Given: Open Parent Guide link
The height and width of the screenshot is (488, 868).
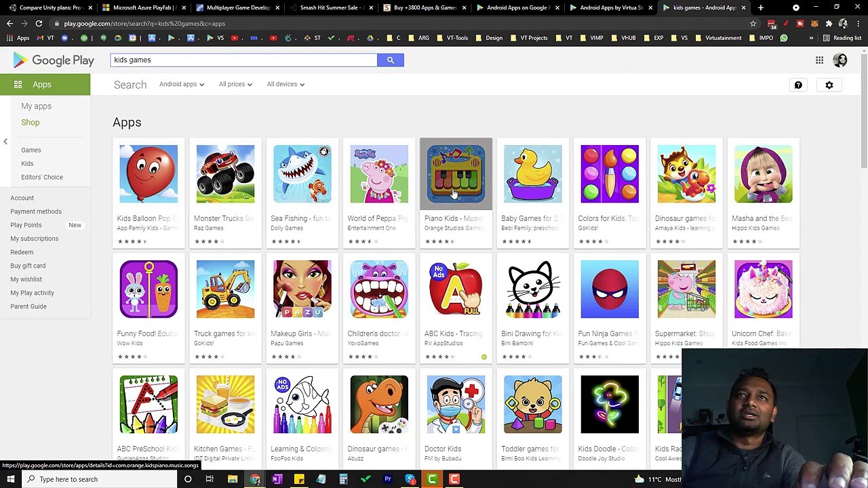Looking at the screenshot, I should (x=28, y=306).
